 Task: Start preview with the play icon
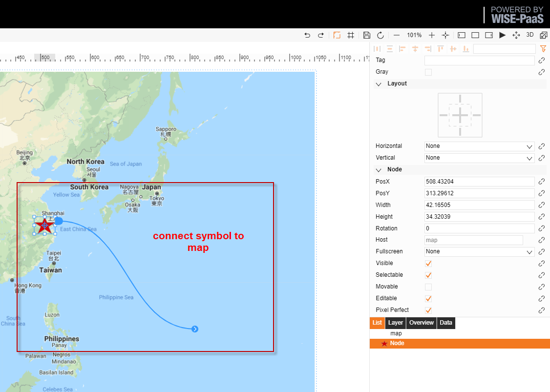tap(502, 35)
